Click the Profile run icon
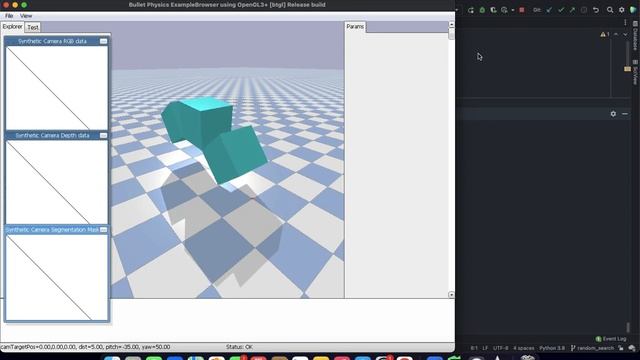 504,10
